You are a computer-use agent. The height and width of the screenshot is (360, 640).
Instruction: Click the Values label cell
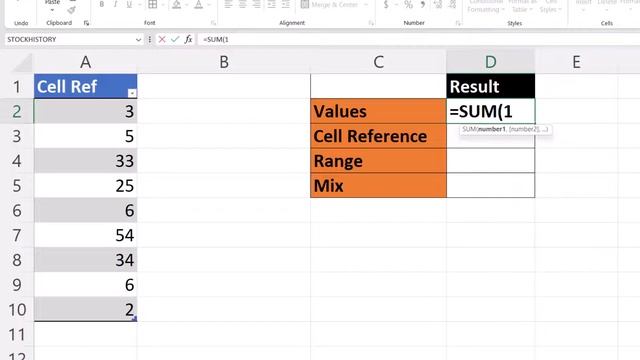point(378,111)
